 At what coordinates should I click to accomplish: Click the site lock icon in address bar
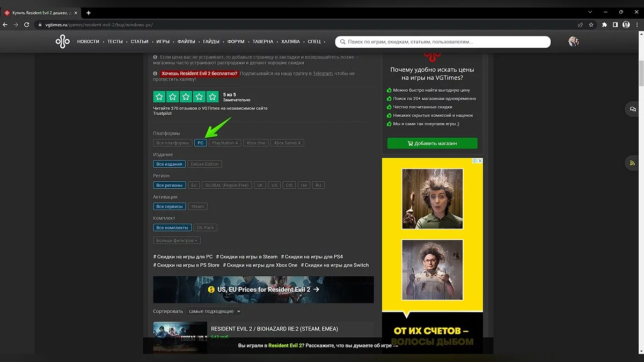tap(39, 25)
